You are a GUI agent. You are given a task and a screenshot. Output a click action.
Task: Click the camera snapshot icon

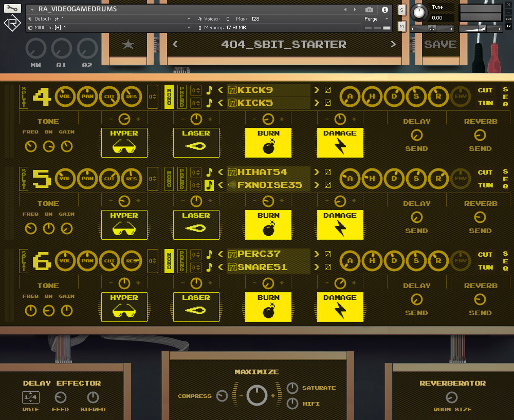(369, 10)
